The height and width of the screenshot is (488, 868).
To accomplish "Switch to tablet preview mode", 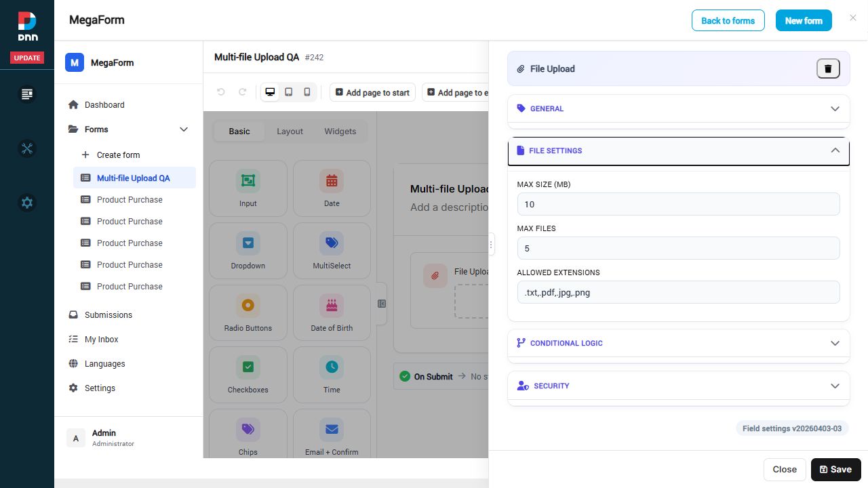I will pos(289,92).
